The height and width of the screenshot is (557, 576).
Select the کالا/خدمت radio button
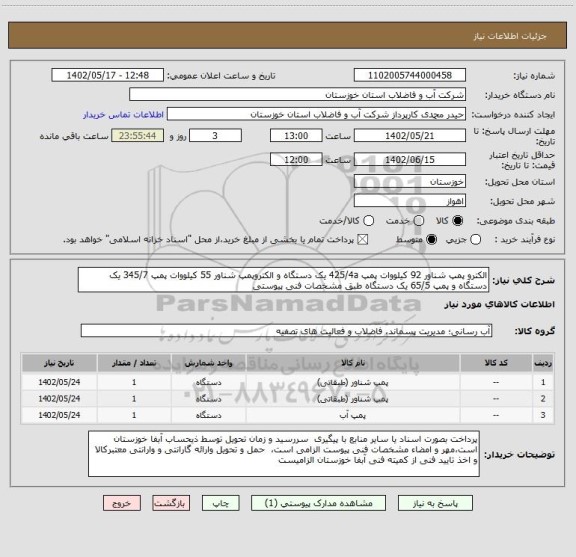pos(368,221)
